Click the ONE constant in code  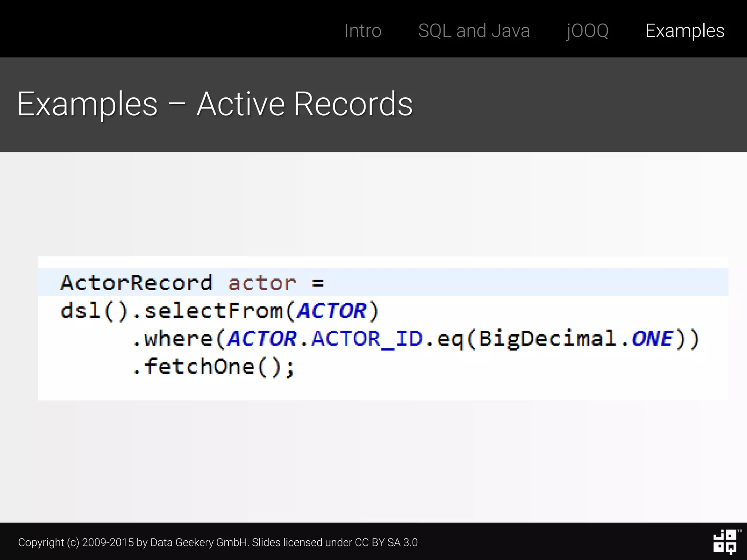652,339
